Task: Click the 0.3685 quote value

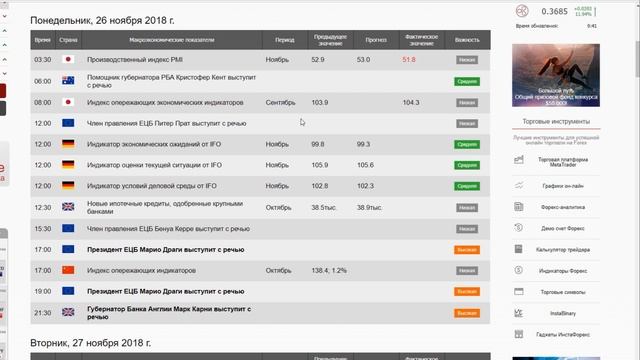Action: (x=554, y=11)
